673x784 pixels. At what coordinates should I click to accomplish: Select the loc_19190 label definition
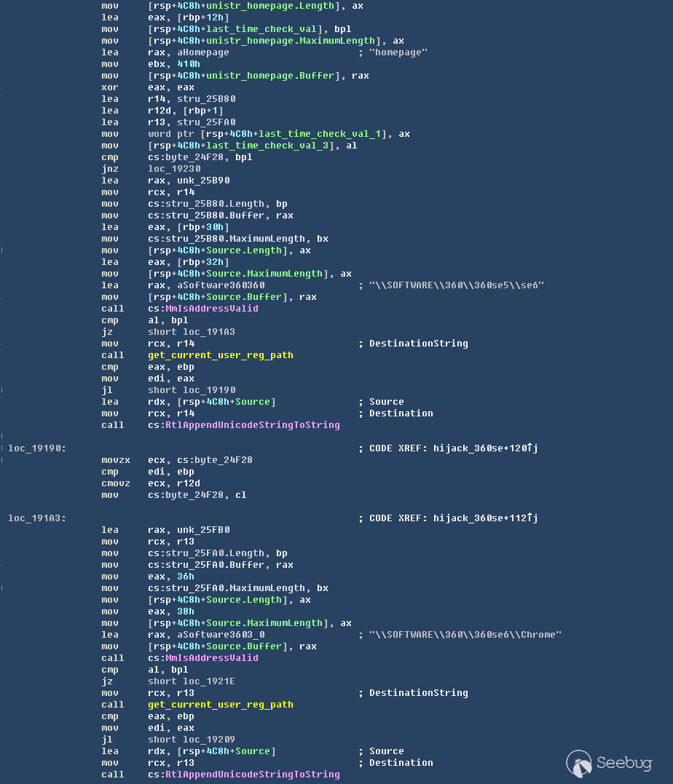36,448
